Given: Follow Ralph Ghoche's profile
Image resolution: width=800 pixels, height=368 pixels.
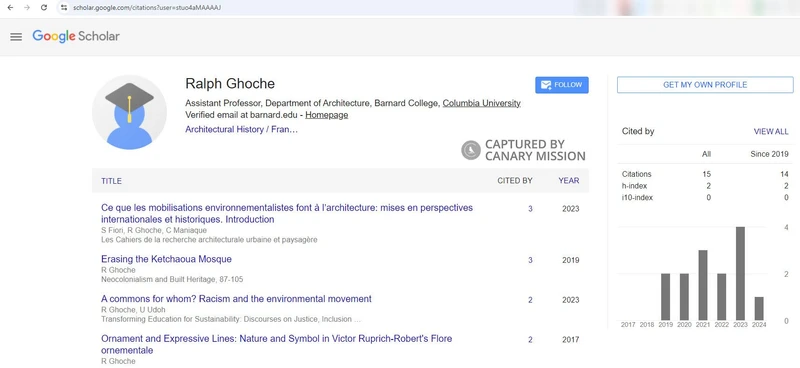Looking at the screenshot, I should tap(562, 85).
